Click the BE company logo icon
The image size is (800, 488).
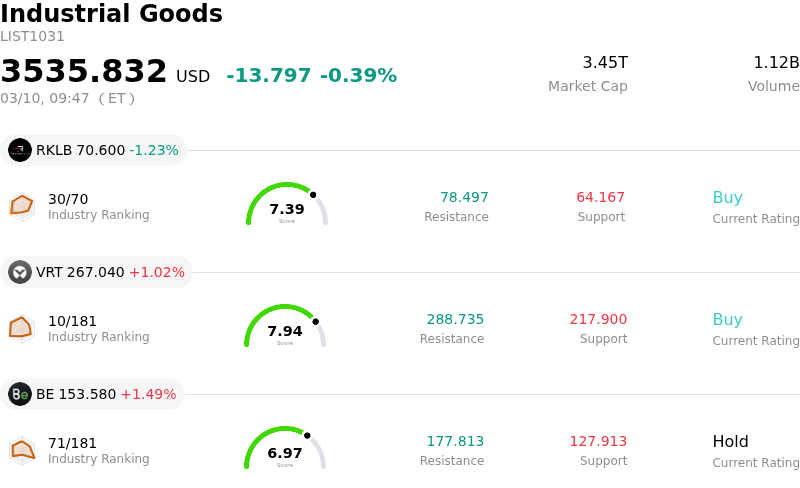[x=20, y=394]
